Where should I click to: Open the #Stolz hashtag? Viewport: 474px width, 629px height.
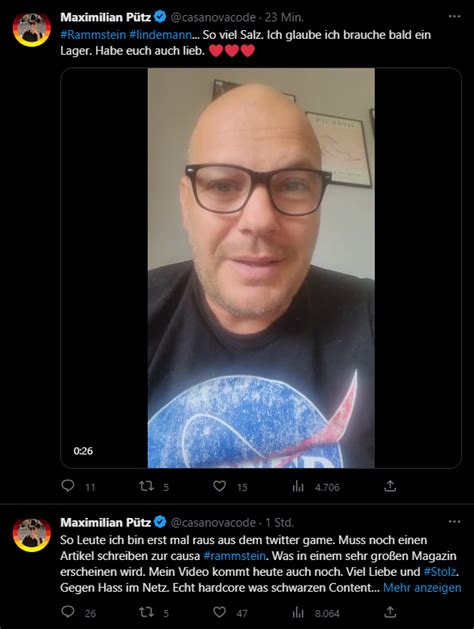point(440,572)
